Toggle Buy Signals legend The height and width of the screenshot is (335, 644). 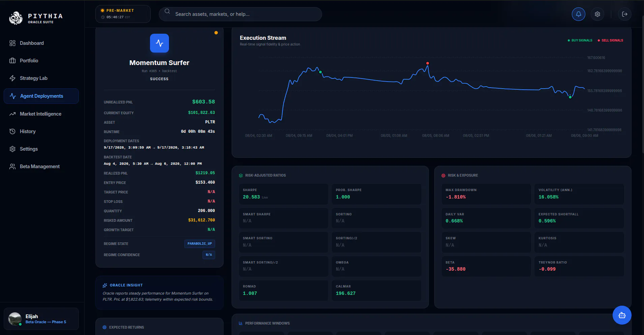point(580,40)
